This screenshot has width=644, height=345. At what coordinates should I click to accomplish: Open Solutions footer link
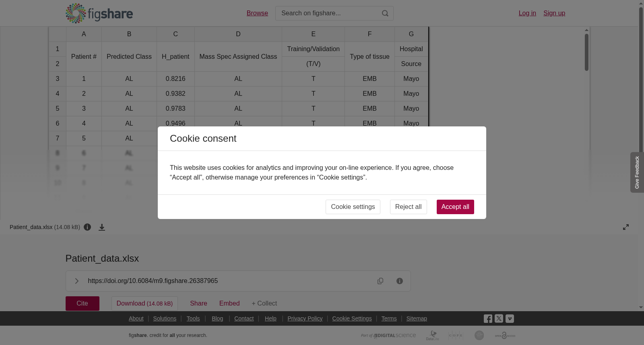(165, 318)
